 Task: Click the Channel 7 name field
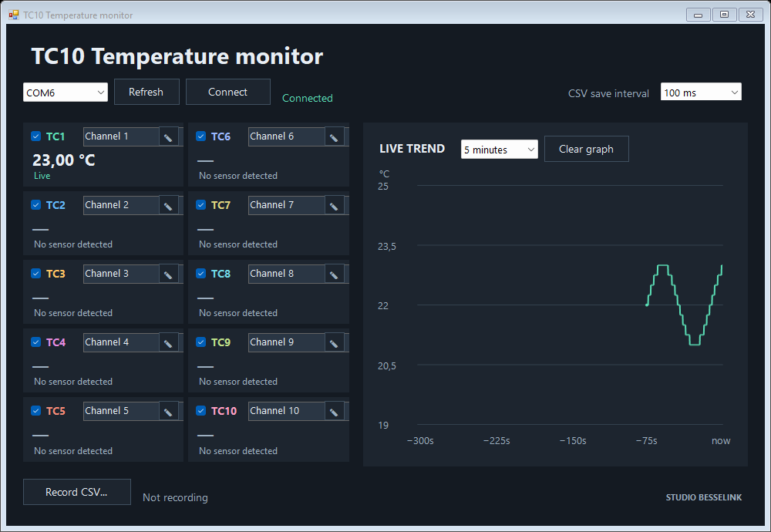pyautogui.click(x=287, y=205)
